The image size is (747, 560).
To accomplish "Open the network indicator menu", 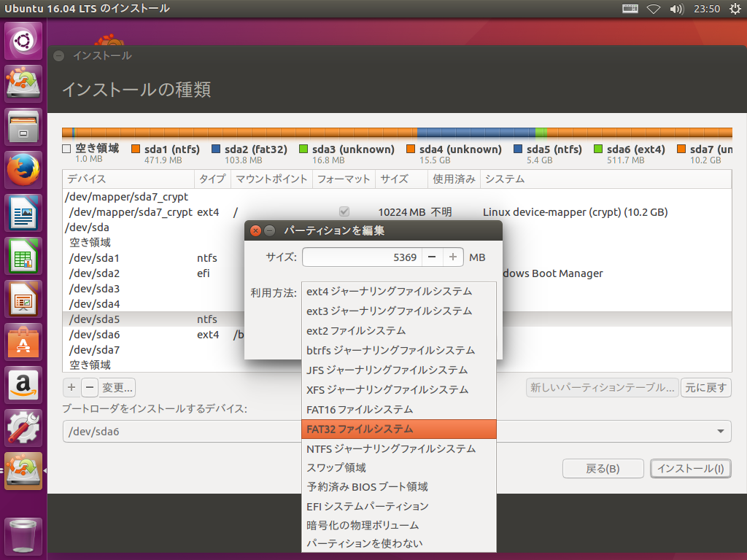I will [x=653, y=9].
